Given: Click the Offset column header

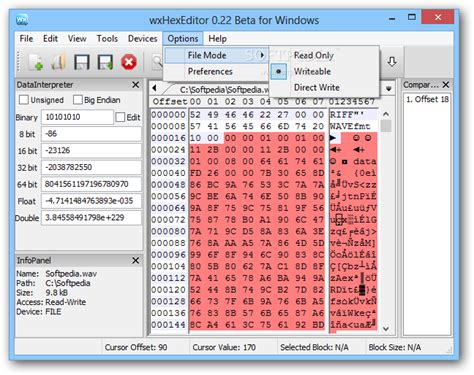Looking at the screenshot, I should pos(170,101).
